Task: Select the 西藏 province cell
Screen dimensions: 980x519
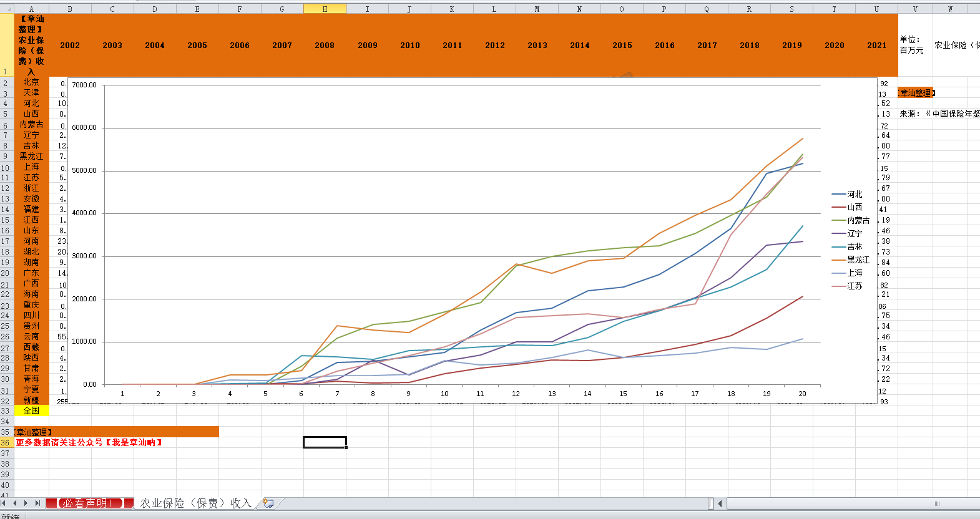Action: (x=31, y=347)
